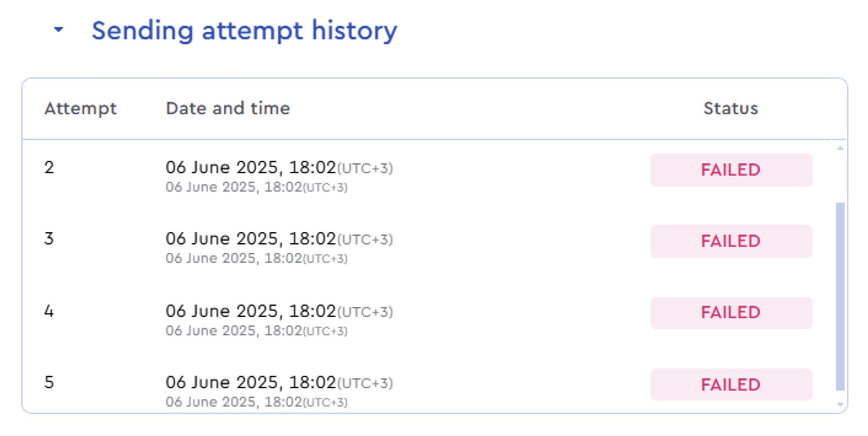Click the FAILED badge for attempt 4
Screen dimensions: 868x436
(x=731, y=313)
